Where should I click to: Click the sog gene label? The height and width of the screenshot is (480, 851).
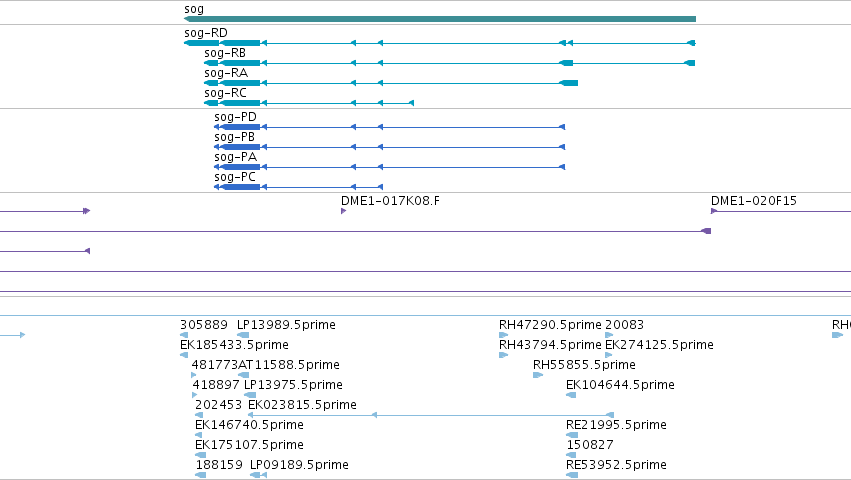click(194, 9)
